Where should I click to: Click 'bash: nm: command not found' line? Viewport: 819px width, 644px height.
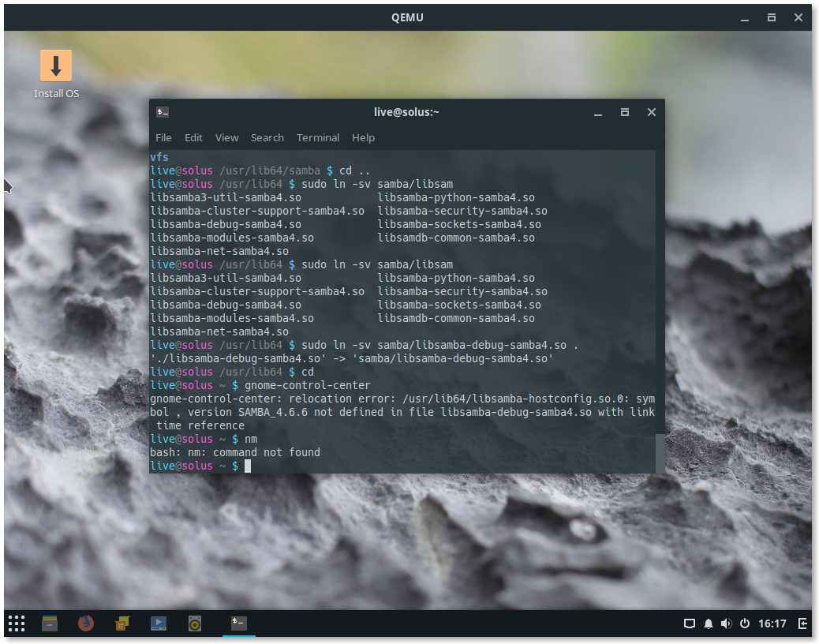235,452
